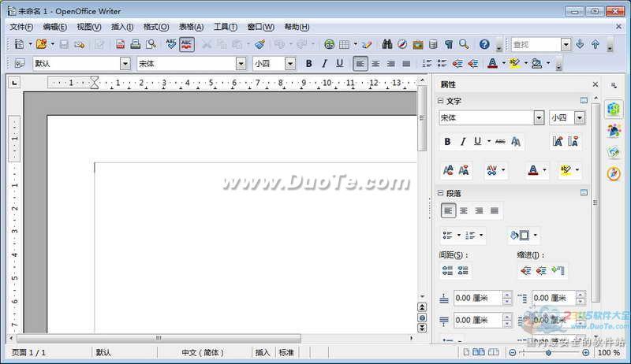Toggle Bold in formatting toolbar
631x364 pixels.
click(x=308, y=64)
